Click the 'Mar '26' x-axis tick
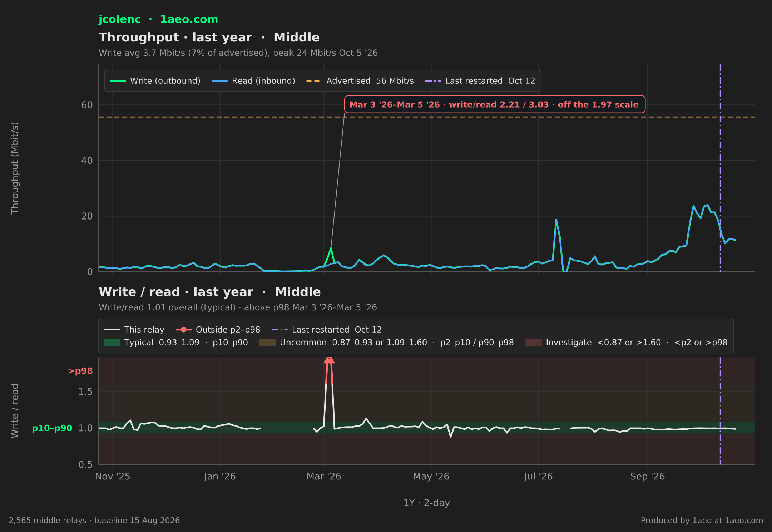772x532 pixels. (324, 477)
